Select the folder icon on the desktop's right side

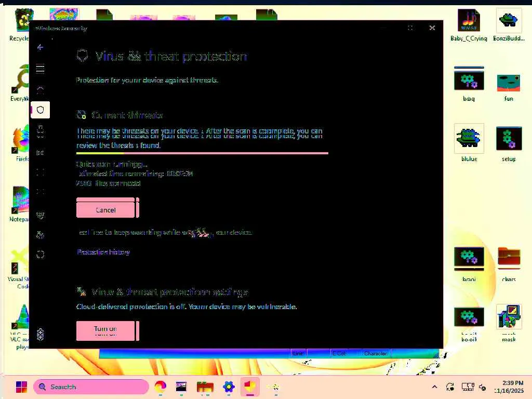(x=509, y=264)
